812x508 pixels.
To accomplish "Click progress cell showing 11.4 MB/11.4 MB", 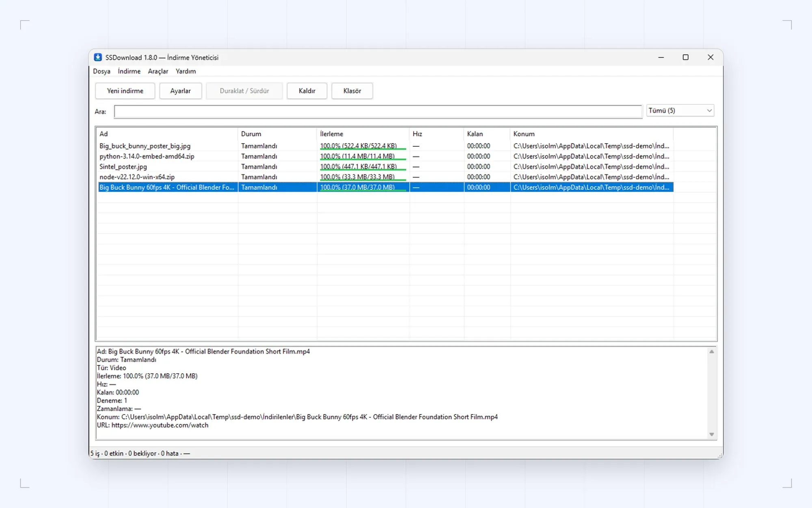I will [363, 156].
